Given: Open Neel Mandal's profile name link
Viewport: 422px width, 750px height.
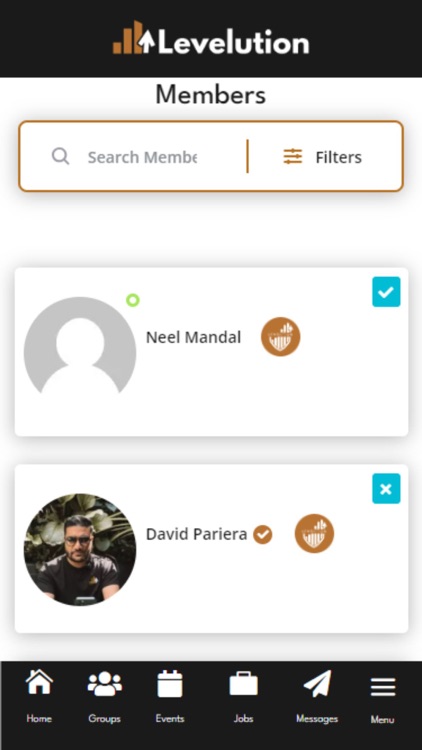Looking at the screenshot, I should (x=193, y=337).
